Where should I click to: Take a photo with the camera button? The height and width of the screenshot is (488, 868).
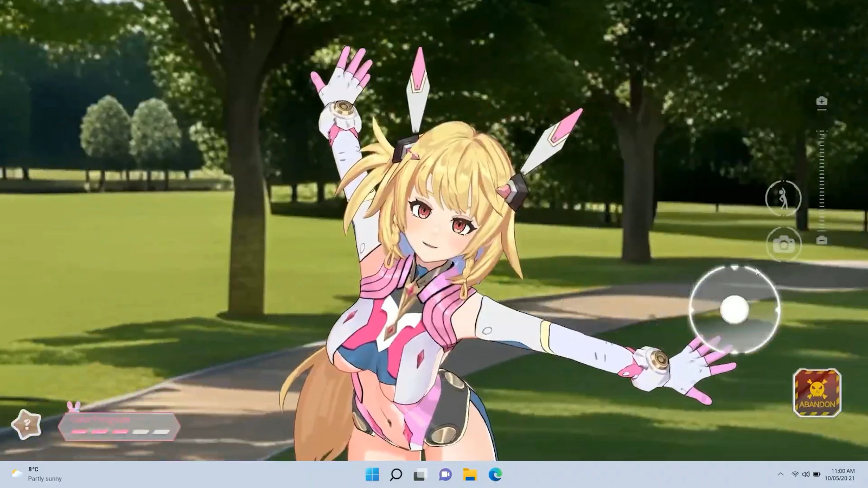(x=783, y=245)
